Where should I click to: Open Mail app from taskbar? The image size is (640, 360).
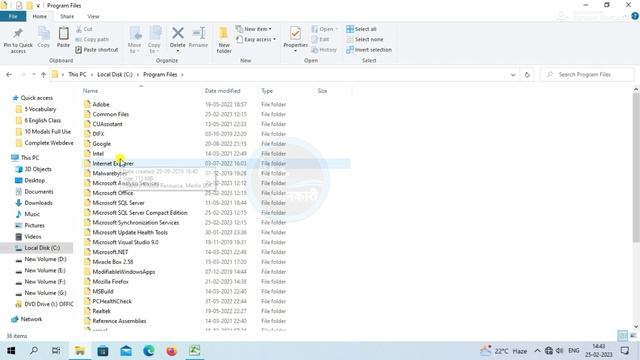(126, 351)
